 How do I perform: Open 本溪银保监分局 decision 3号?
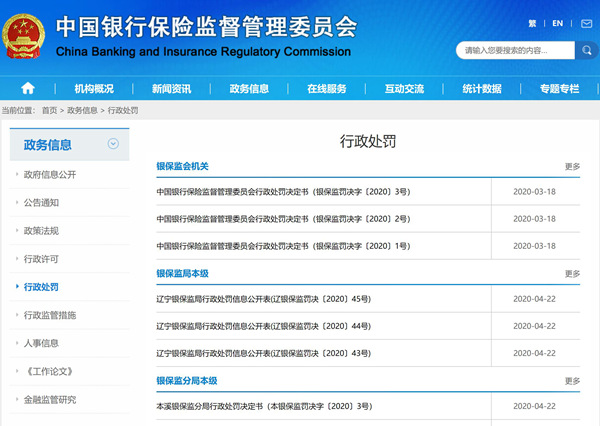pyautogui.click(x=264, y=406)
